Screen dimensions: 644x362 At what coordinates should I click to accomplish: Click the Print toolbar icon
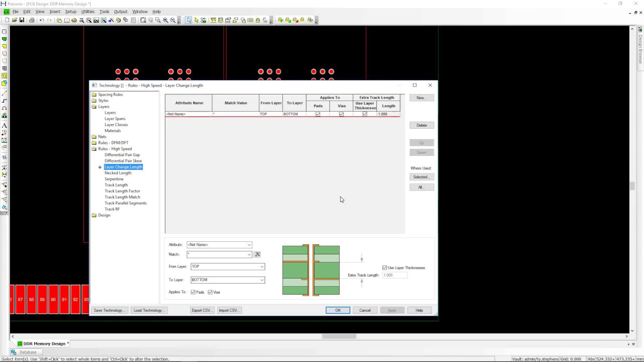[x=32, y=20]
